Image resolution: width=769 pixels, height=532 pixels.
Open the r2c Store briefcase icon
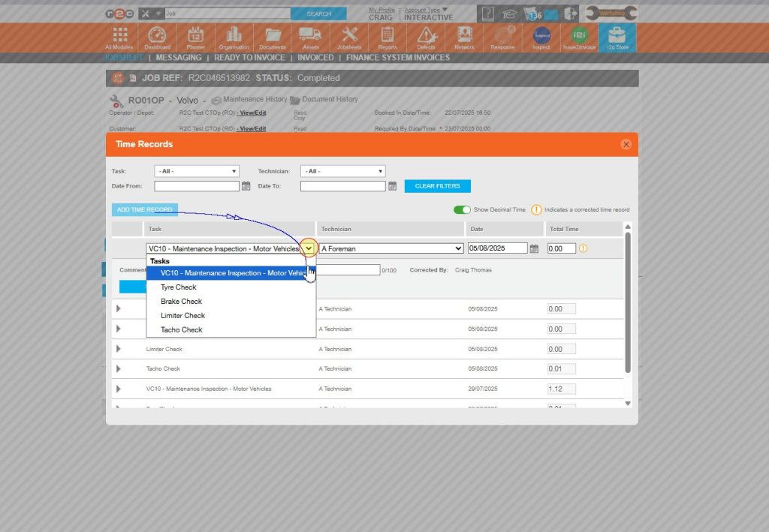point(617,38)
